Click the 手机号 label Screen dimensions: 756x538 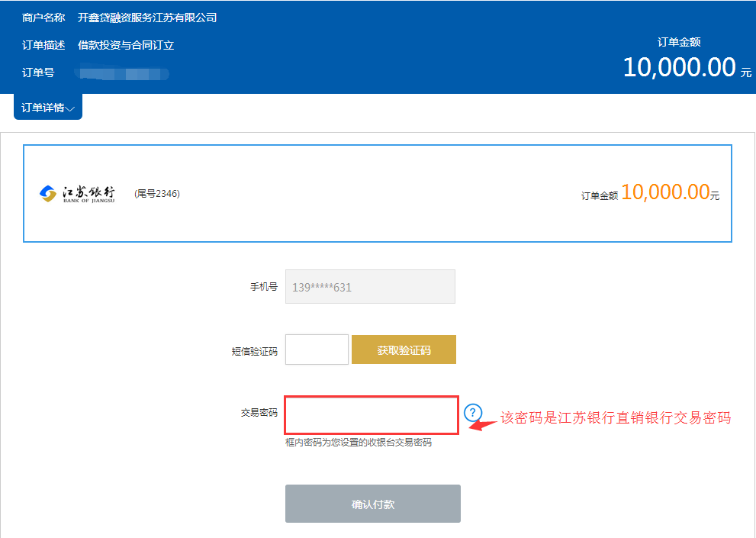pos(263,288)
